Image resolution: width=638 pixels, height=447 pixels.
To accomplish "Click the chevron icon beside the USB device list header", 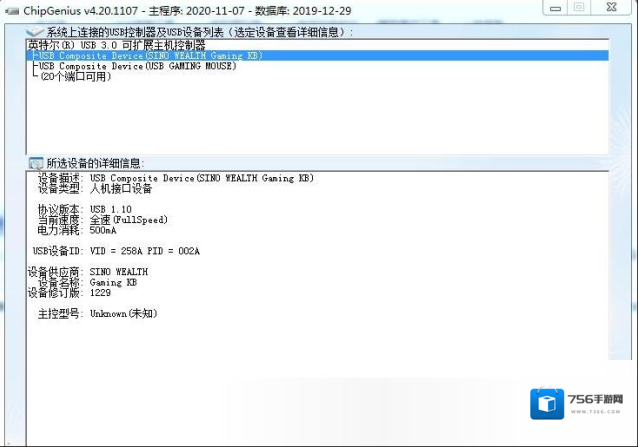I will click(35, 33).
